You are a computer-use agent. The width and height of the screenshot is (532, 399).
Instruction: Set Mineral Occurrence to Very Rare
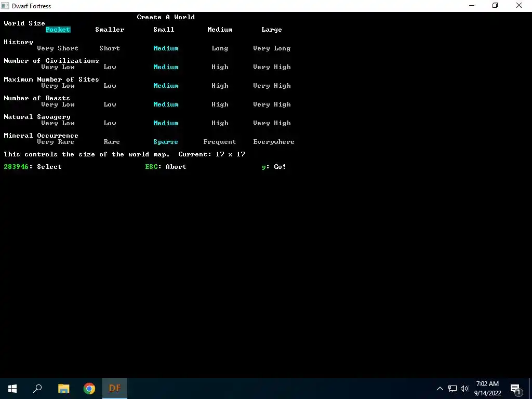click(x=55, y=141)
